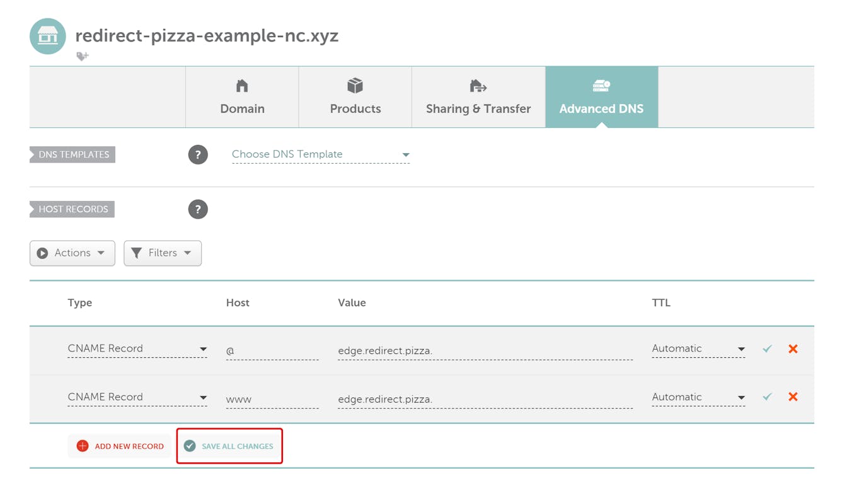Delete the @ CNAME record

[793, 348]
